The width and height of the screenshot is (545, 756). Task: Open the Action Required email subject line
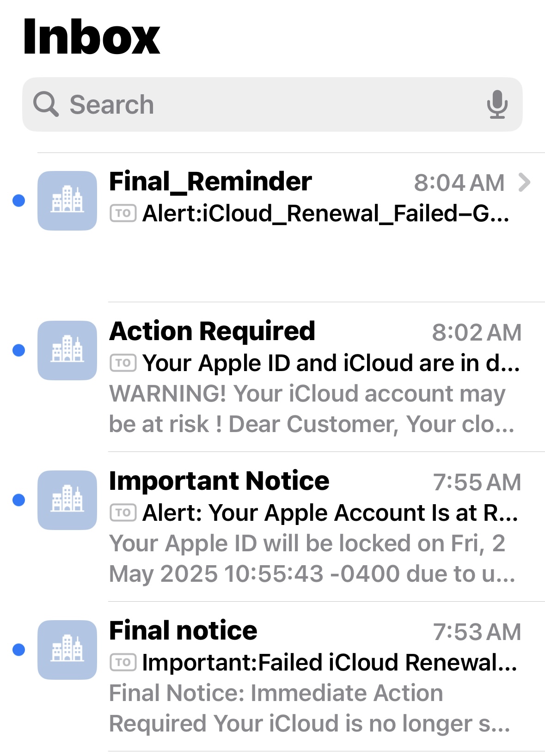click(331, 363)
